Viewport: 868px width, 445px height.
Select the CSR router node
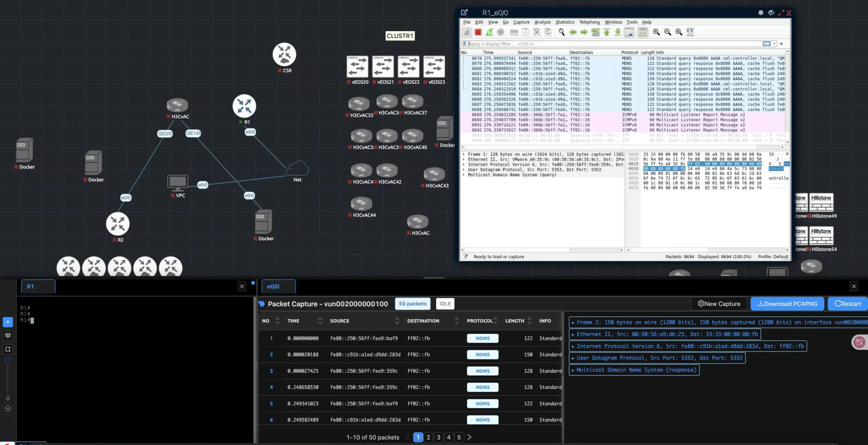click(x=284, y=54)
